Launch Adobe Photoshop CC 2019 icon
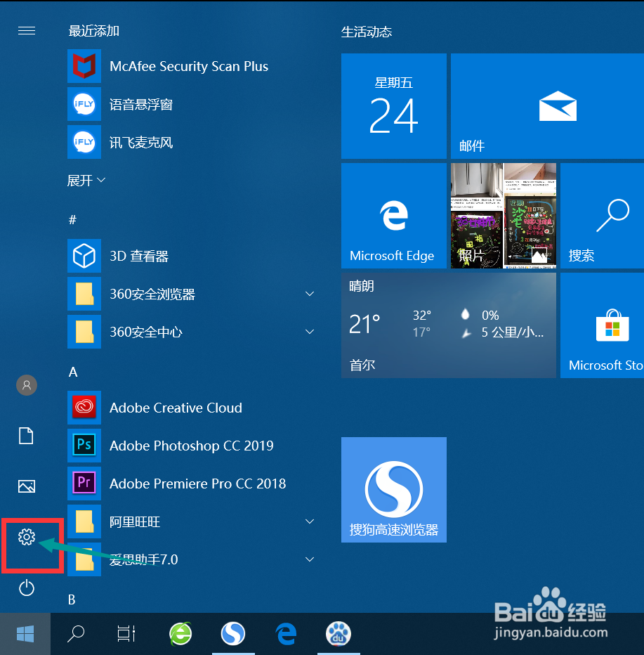 [84, 446]
